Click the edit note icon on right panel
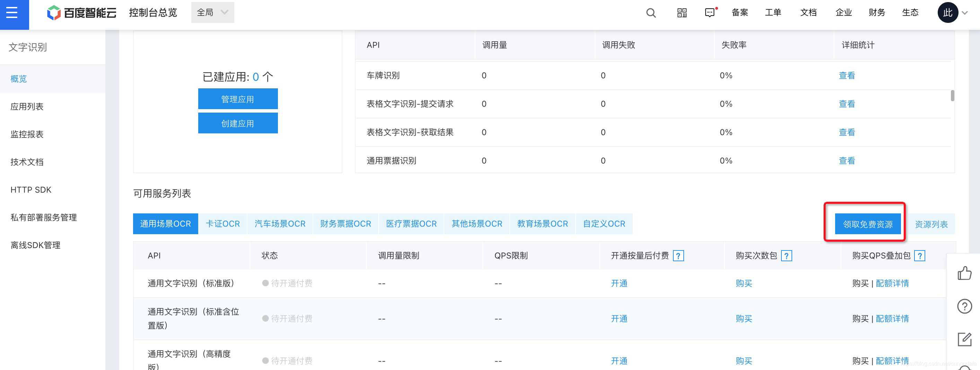 click(964, 339)
